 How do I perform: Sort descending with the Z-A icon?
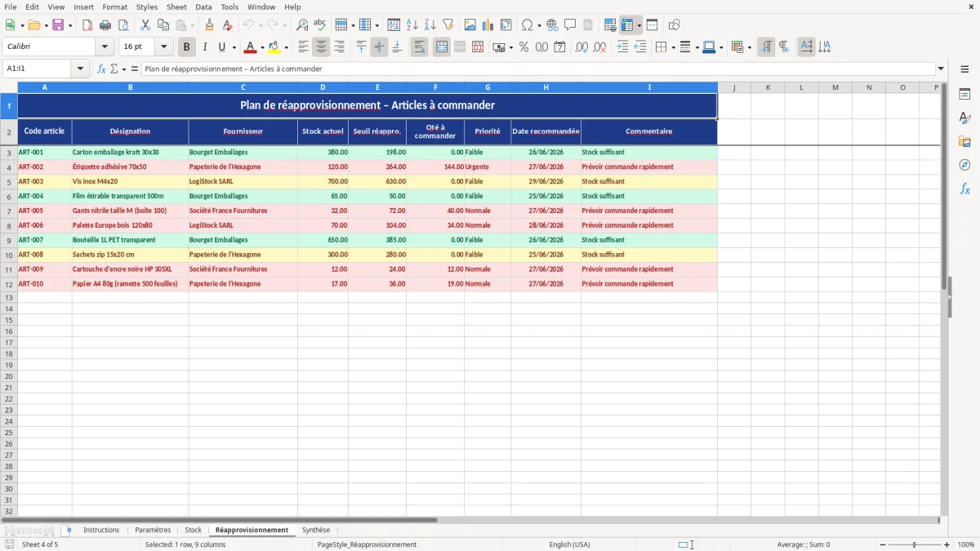pos(430,25)
